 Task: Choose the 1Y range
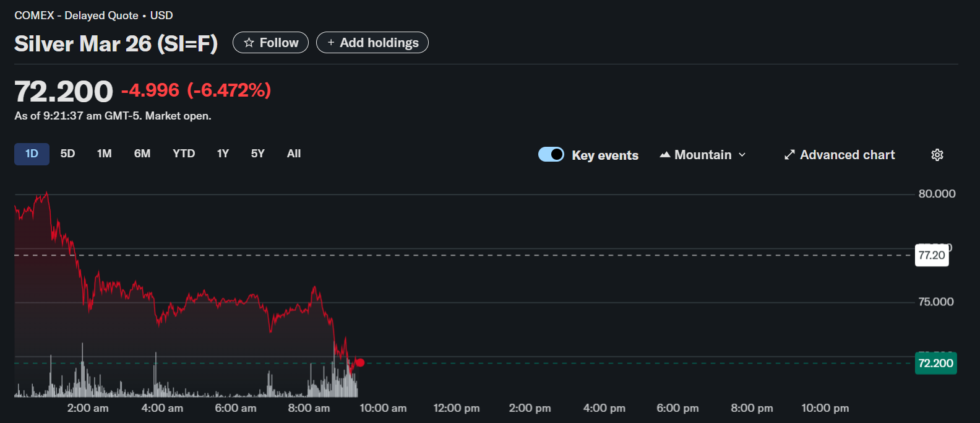click(x=223, y=154)
